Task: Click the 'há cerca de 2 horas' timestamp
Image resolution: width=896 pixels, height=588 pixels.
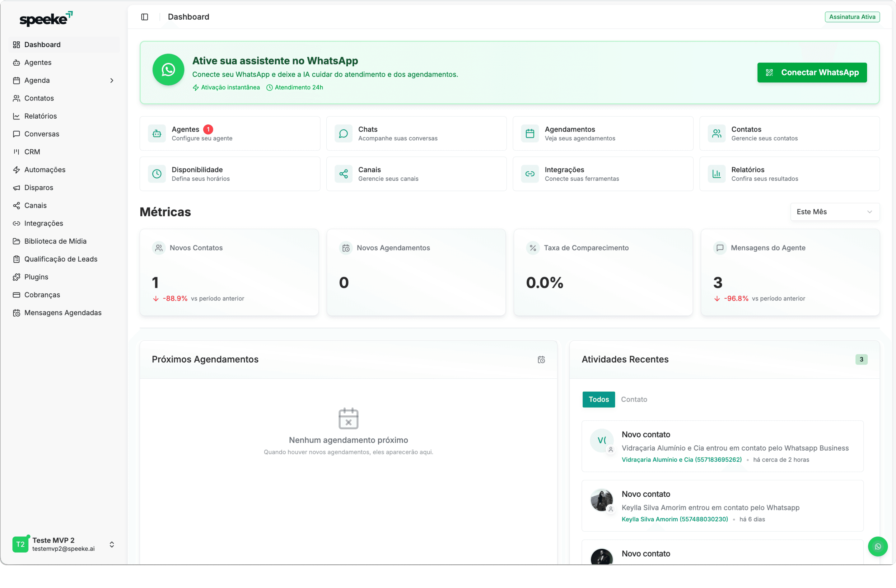Action: click(781, 460)
